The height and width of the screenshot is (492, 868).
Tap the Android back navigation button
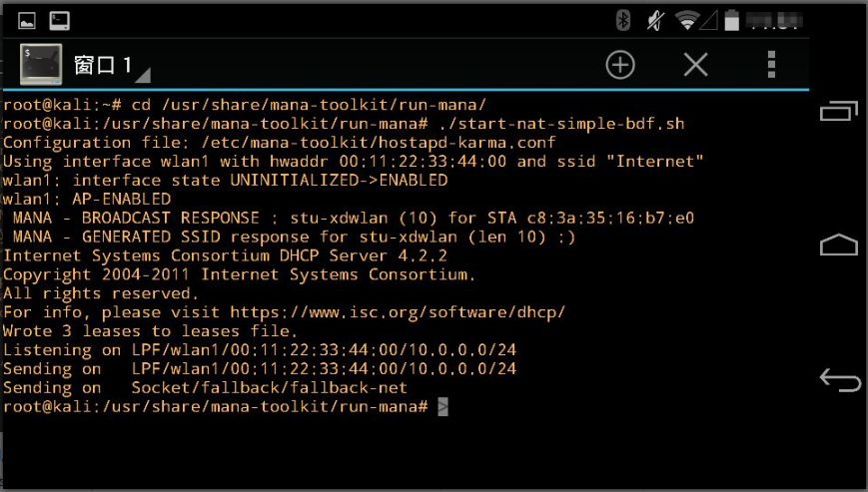click(x=840, y=380)
